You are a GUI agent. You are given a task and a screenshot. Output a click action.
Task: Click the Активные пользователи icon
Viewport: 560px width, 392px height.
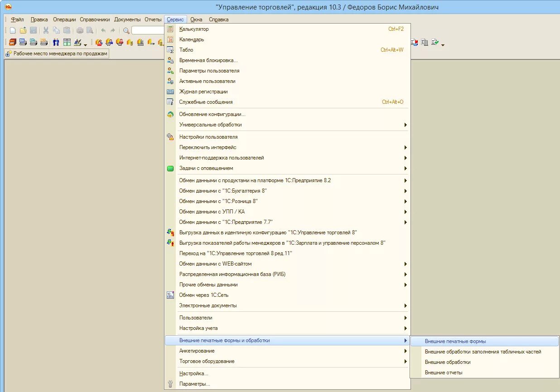coord(170,81)
